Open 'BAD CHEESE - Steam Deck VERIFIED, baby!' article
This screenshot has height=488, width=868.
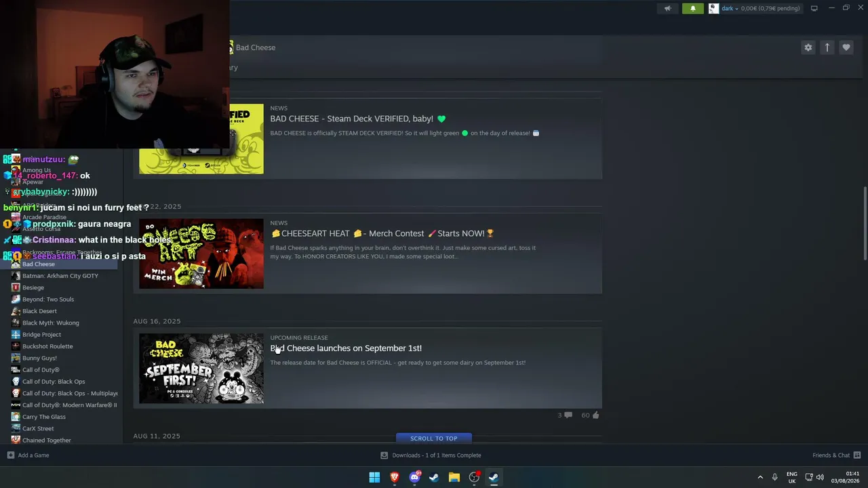click(358, 119)
